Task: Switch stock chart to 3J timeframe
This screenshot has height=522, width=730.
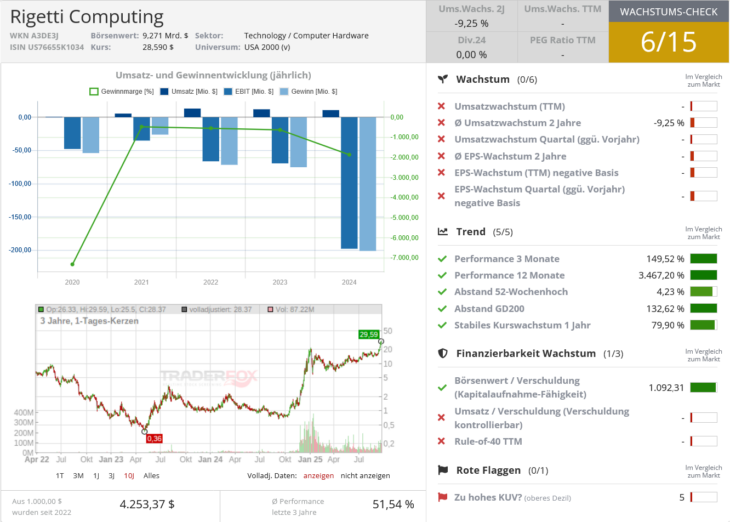Action: 111,475
